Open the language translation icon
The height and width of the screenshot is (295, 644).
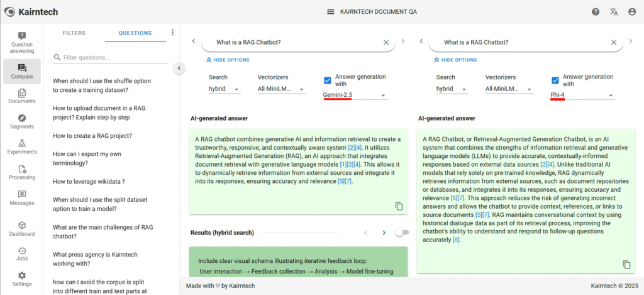click(613, 12)
